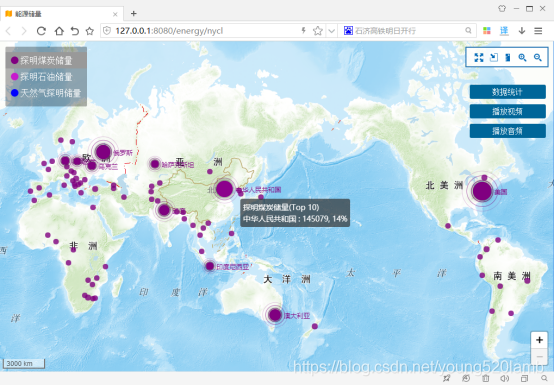
Task: Click the plus zoom button on map
Action: [539, 340]
